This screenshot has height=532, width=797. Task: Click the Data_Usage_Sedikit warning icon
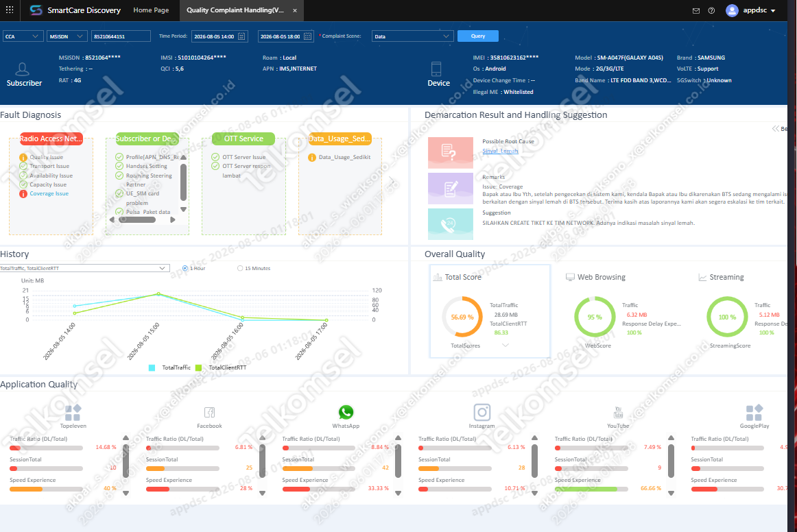point(312,158)
